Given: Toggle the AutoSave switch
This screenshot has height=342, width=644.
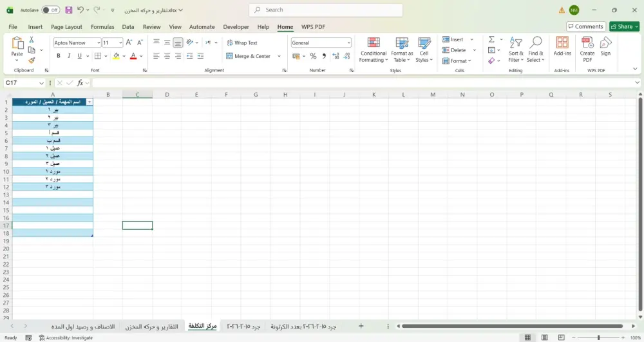Looking at the screenshot, I should [x=50, y=10].
